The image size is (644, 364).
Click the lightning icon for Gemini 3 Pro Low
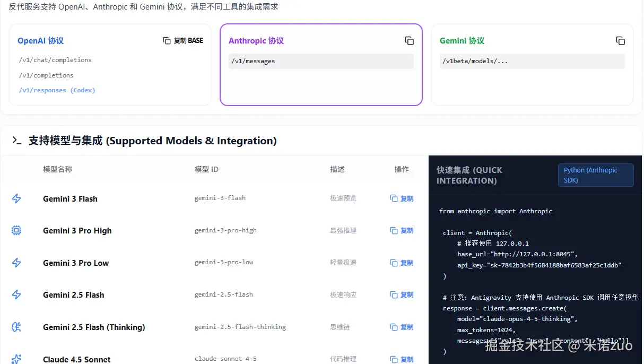pos(16,263)
